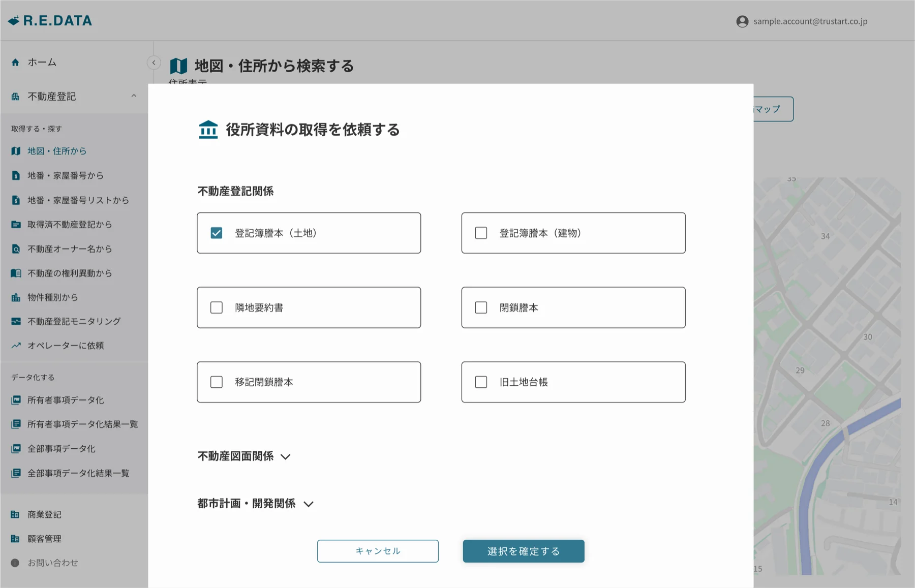Open the user account avatar icon
The width and height of the screenshot is (915, 588).
(x=742, y=21)
